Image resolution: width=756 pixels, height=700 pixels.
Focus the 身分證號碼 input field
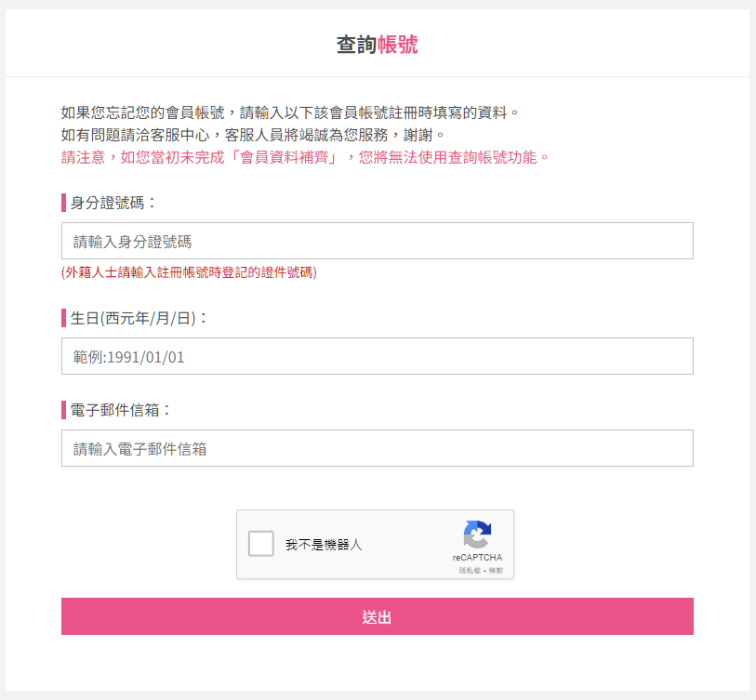pos(377,241)
